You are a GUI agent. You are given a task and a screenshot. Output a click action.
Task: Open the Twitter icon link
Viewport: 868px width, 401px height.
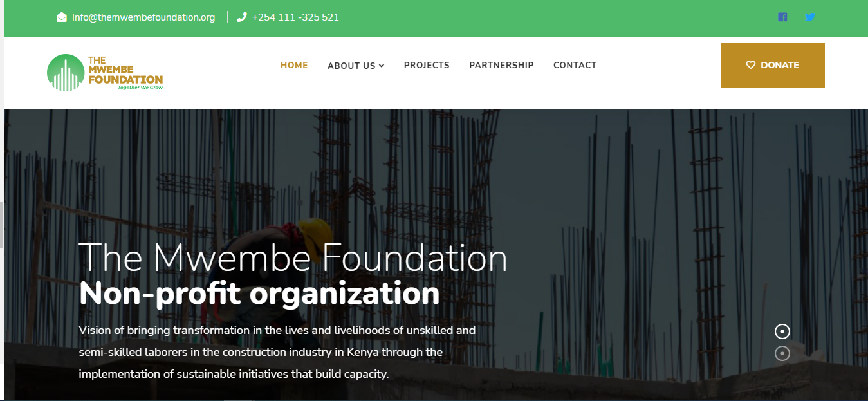point(810,17)
